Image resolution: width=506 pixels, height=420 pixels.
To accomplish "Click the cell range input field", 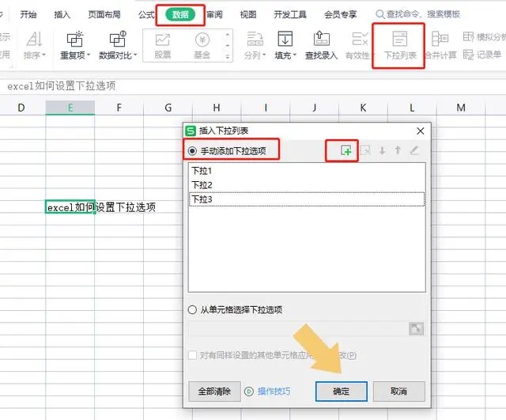I will click(299, 329).
